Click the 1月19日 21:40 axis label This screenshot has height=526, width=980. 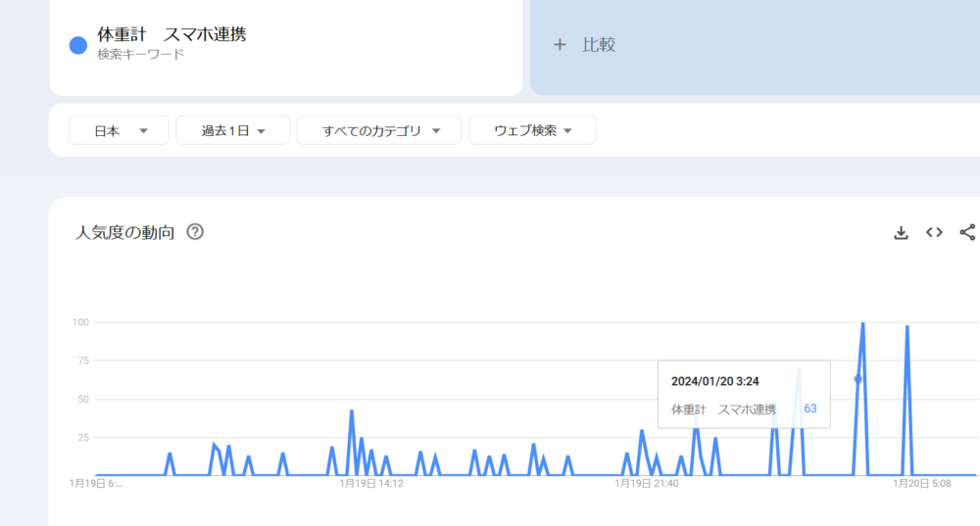point(647,483)
